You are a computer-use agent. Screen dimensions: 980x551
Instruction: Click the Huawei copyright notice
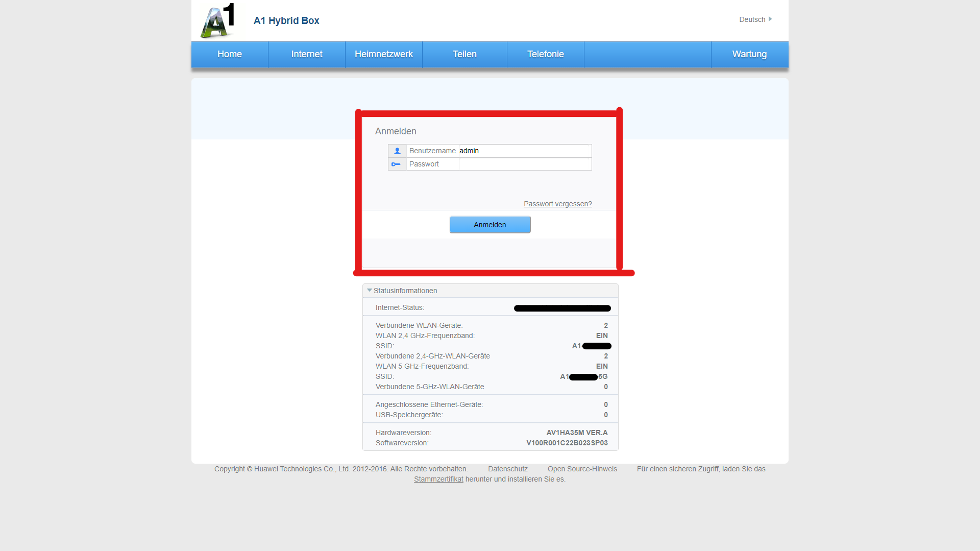pyautogui.click(x=341, y=469)
